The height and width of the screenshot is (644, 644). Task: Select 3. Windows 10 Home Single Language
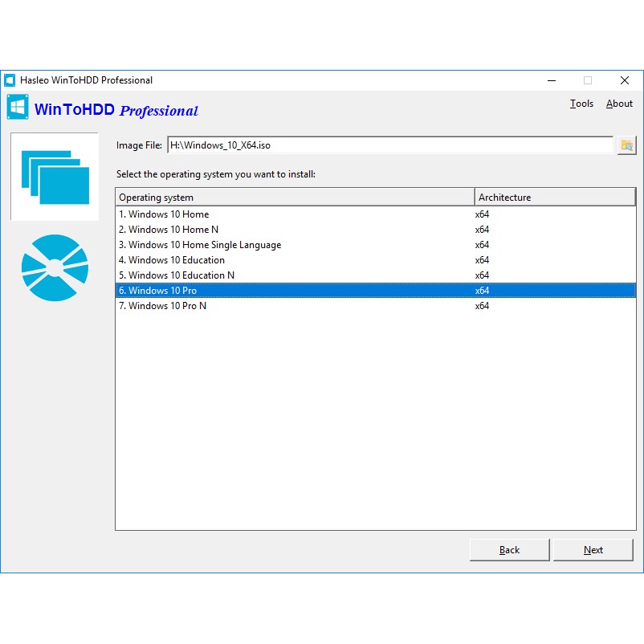coord(375,245)
